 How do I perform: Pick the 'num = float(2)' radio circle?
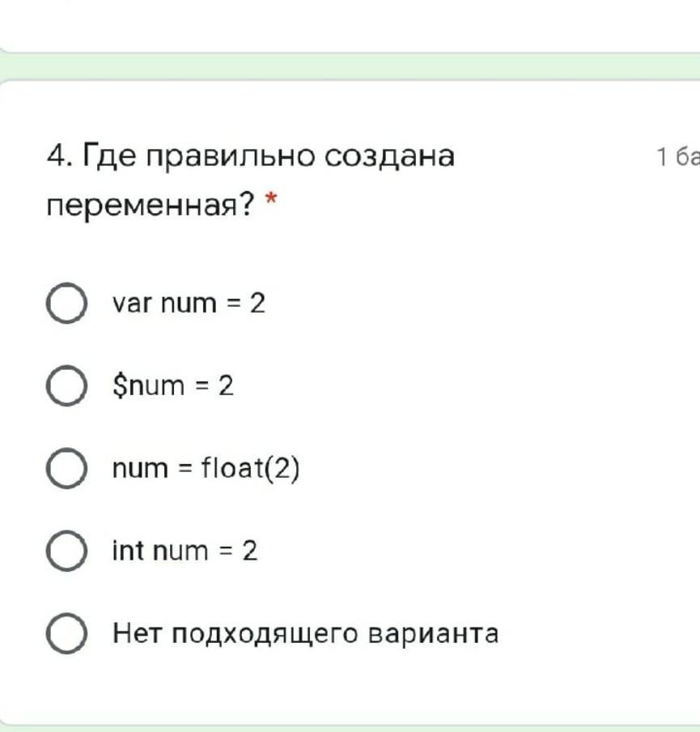(66, 469)
